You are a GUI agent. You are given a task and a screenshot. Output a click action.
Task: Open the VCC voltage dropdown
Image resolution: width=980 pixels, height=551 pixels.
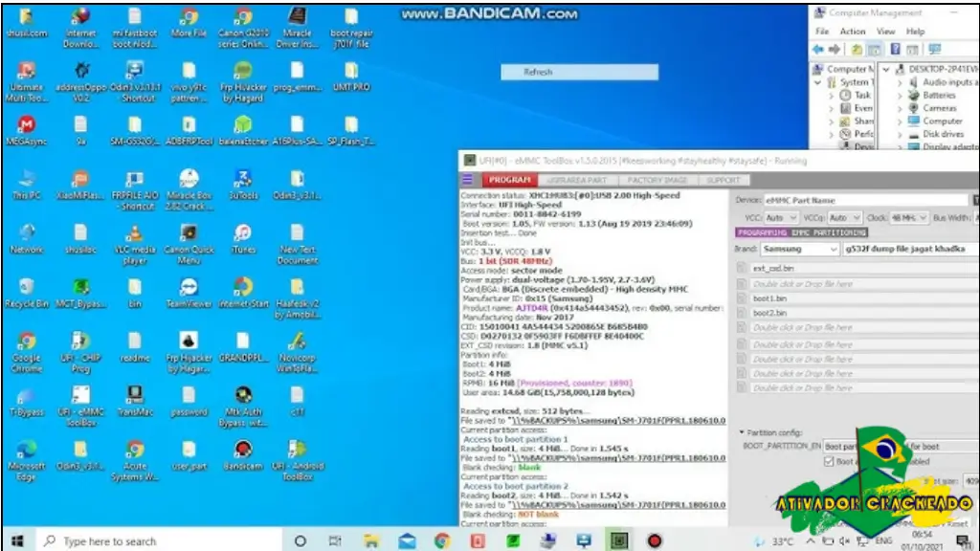click(x=781, y=217)
